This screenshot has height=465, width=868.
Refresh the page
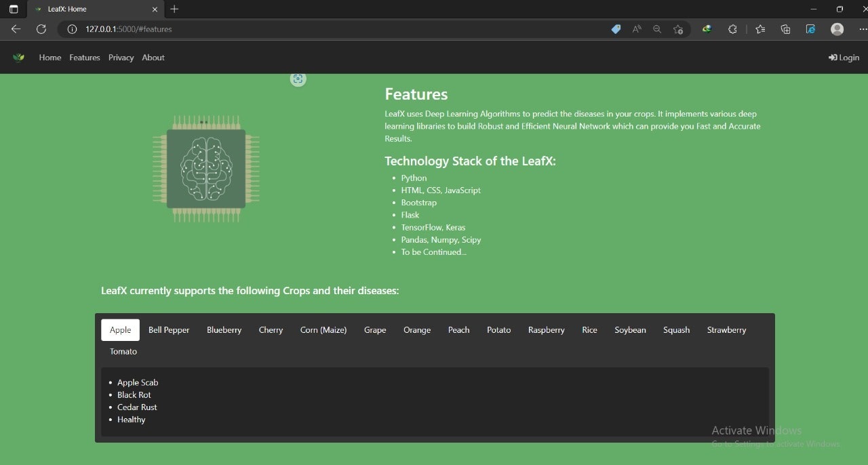[x=41, y=29]
